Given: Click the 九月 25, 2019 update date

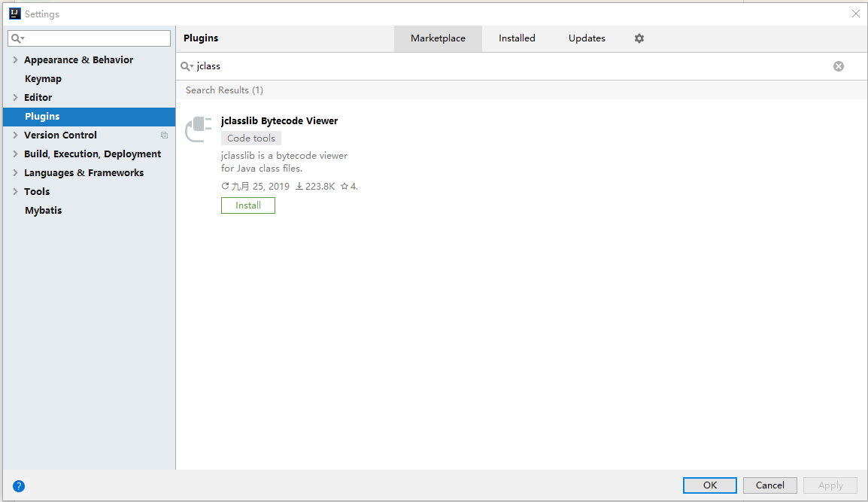Looking at the screenshot, I should (x=255, y=187).
